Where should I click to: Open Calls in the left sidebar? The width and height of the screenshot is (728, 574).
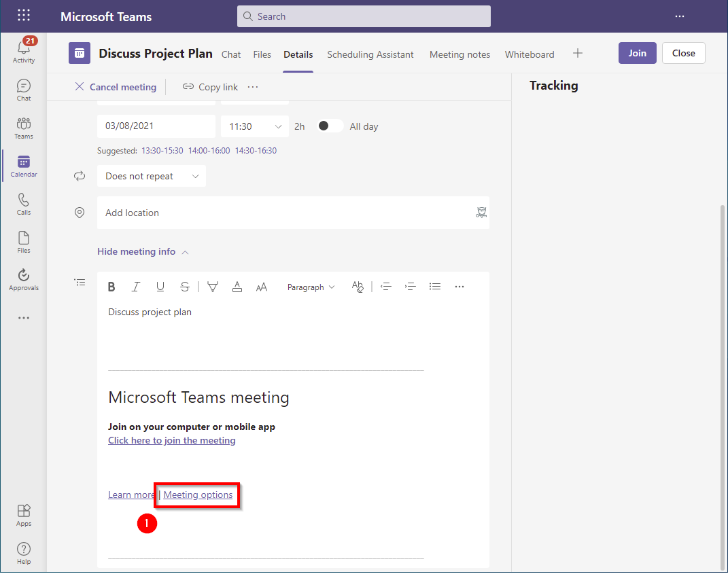pyautogui.click(x=24, y=204)
